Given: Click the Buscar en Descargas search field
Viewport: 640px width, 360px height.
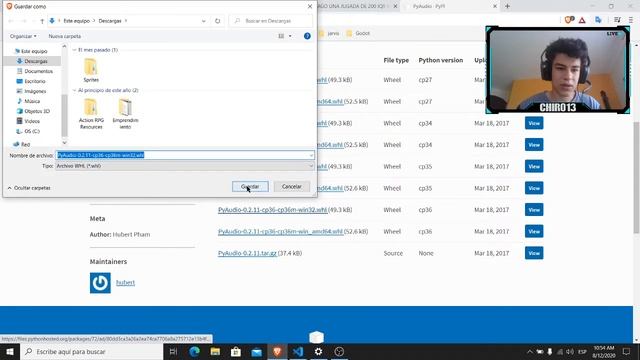Looking at the screenshot, I should coord(271,20).
